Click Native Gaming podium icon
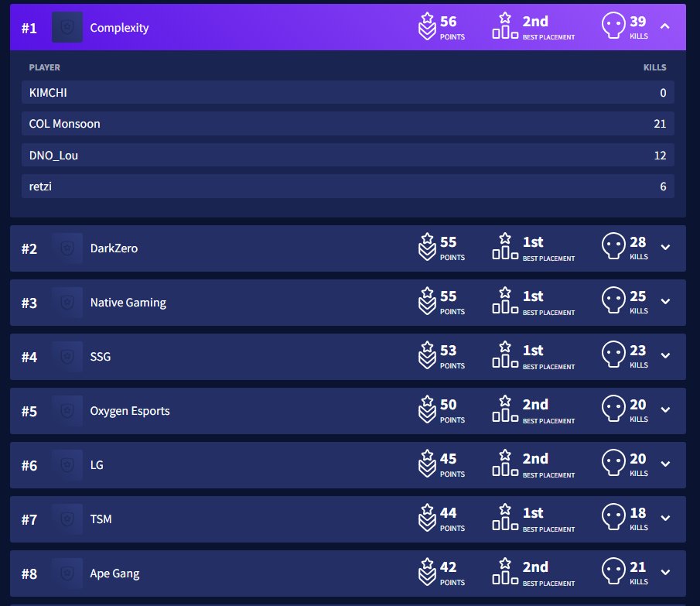This screenshot has width=700, height=606. (505, 300)
